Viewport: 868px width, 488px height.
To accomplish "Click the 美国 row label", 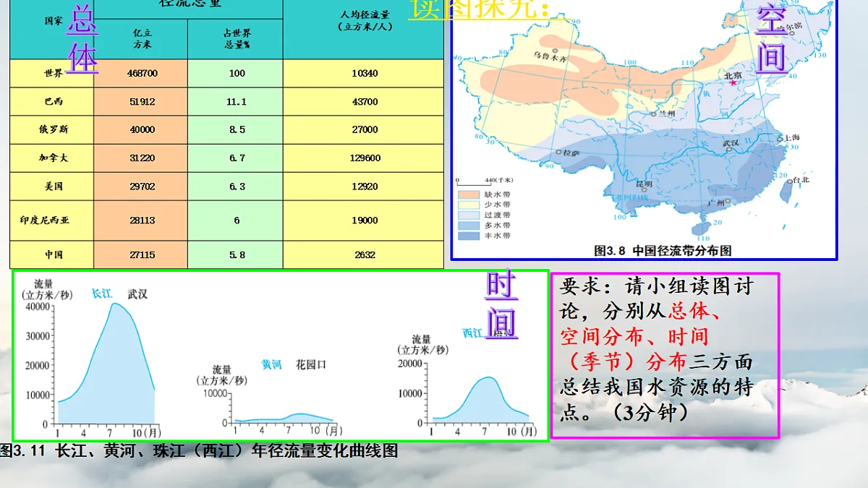I will click(x=52, y=186).
